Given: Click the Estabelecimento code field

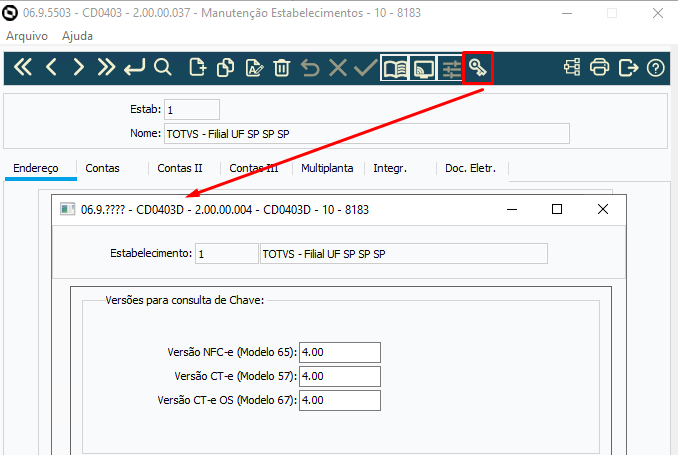Looking at the screenshot, I should (x=227, y=253).
